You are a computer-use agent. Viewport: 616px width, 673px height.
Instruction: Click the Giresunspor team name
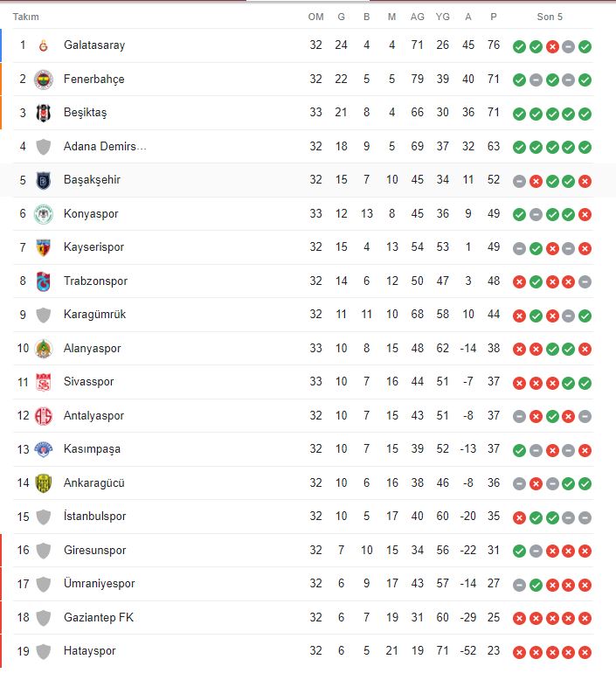click(94, 551)
